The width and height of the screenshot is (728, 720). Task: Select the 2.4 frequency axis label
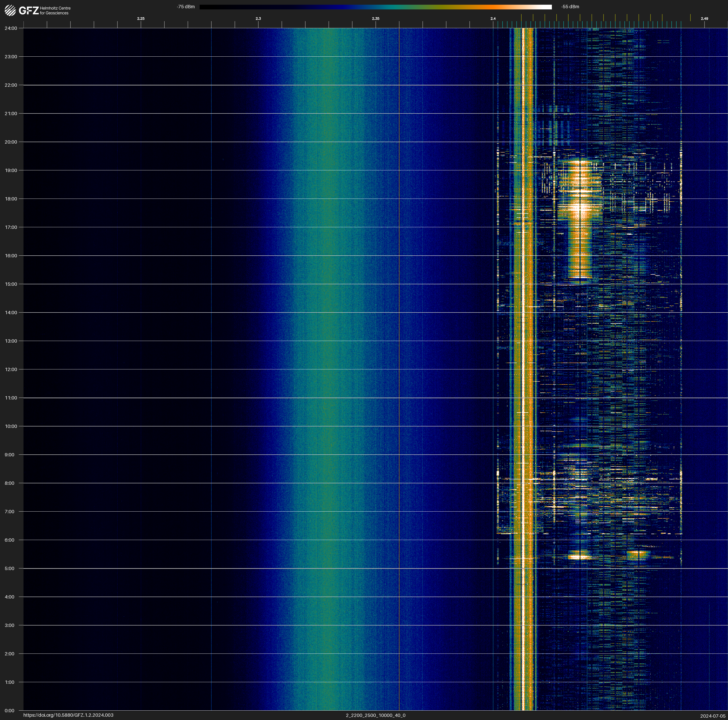click(x=493, y=19)
